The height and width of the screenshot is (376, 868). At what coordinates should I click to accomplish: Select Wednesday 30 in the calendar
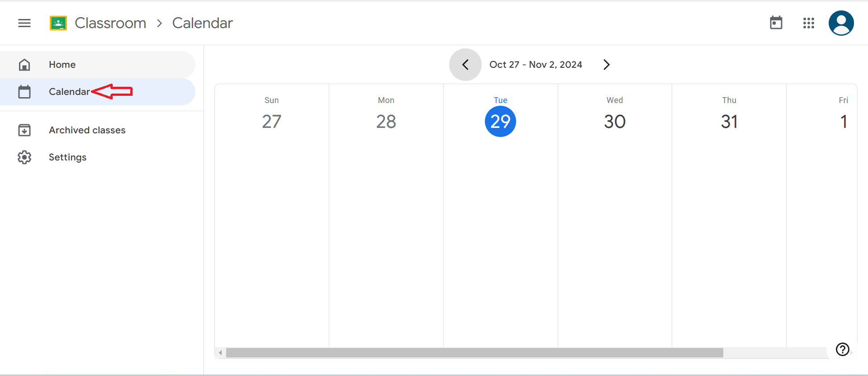click(614, 121)
